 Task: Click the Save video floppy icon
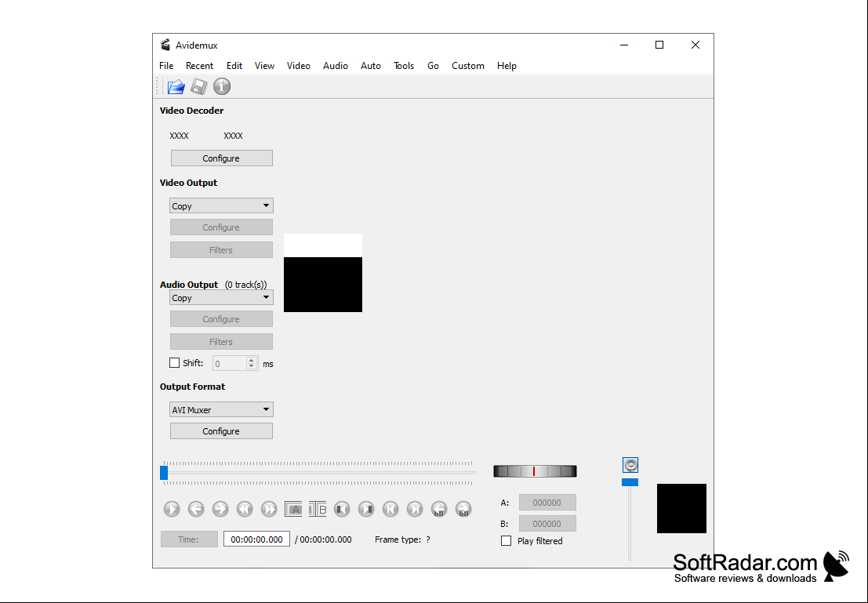pos(198,86)
